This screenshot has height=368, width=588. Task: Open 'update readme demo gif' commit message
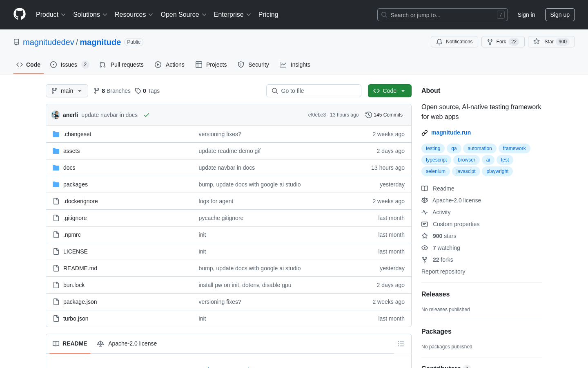pyautogui.click(x=229, y=151)
